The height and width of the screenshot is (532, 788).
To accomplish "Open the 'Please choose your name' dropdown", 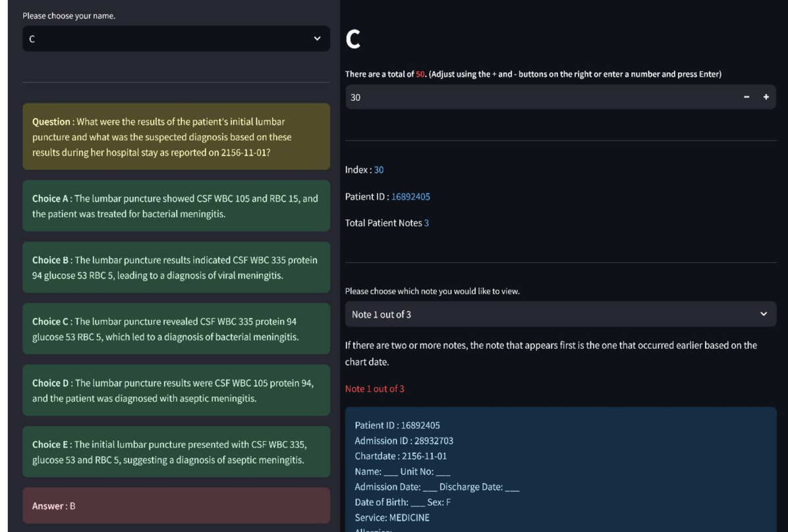I will (176, 39).
